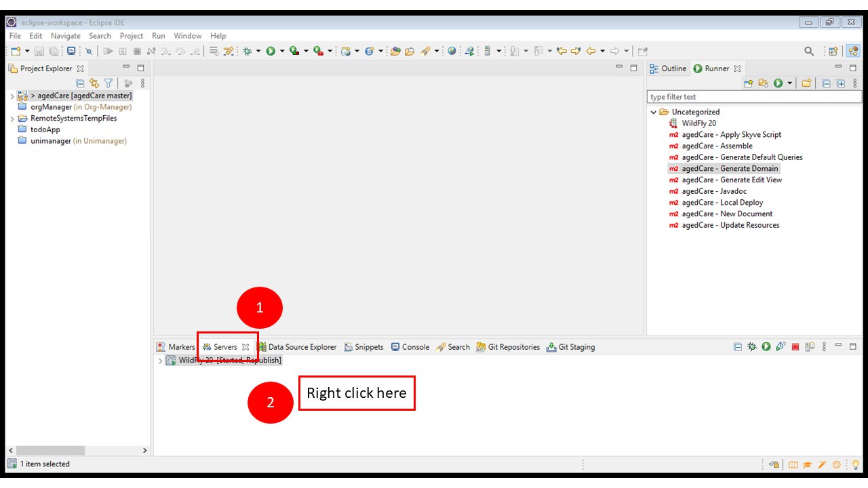Open the Navigate menu
The height and width of the screenshot is (488, 868).
(65, 36)
